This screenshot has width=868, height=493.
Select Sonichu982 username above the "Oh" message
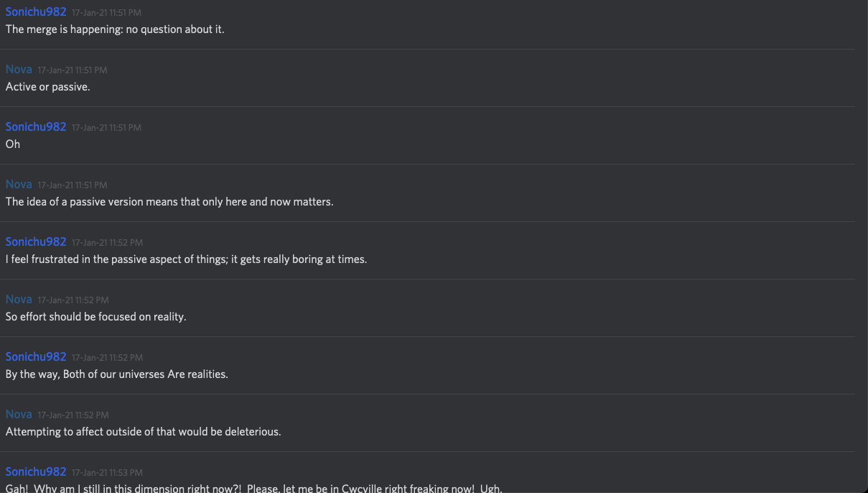(x=36, y=126)
